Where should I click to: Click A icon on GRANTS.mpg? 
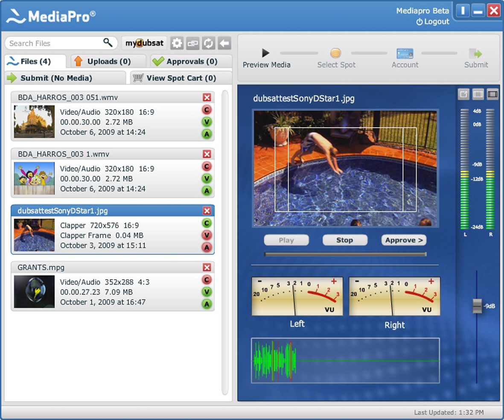207,303
